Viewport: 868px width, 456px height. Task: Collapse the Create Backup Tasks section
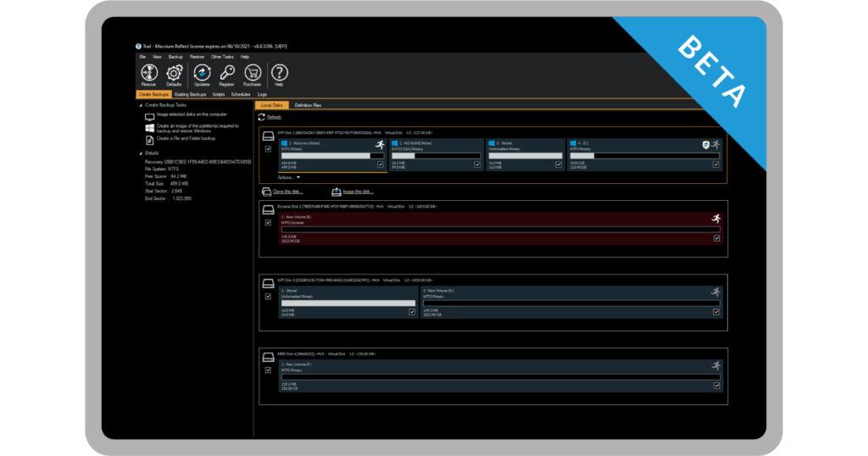click(141, 105)
